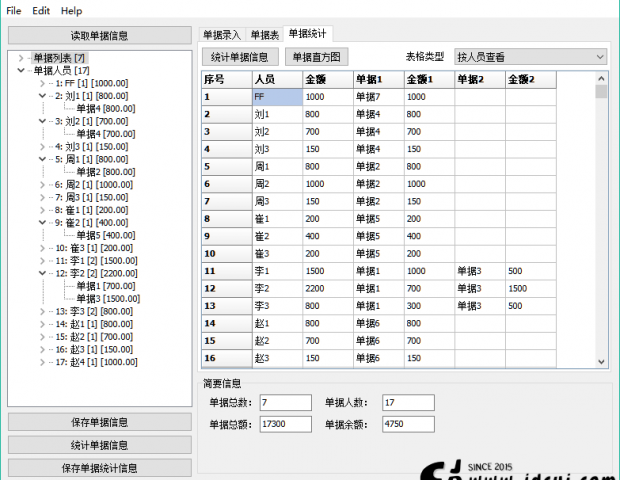Image resolution: width=620 pixels, height=480 pixels.
Task: Click the 金额 column header
Action: (x=327, y=78)
